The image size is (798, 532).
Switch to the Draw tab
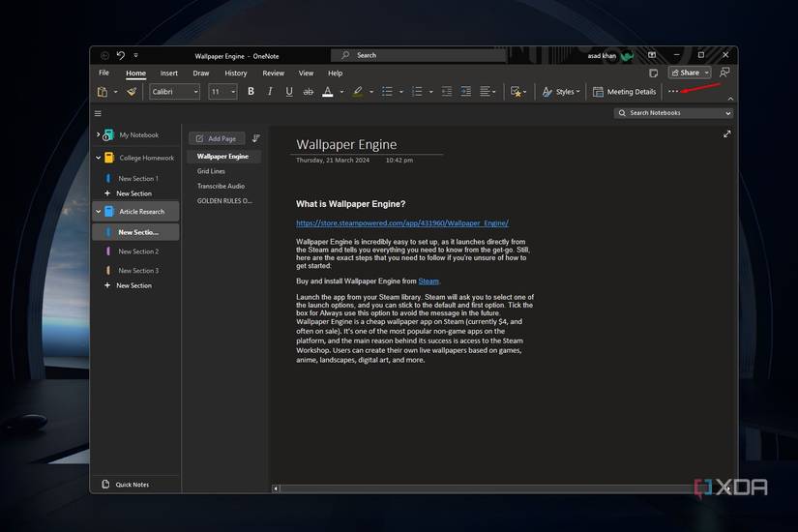[201, 73]
